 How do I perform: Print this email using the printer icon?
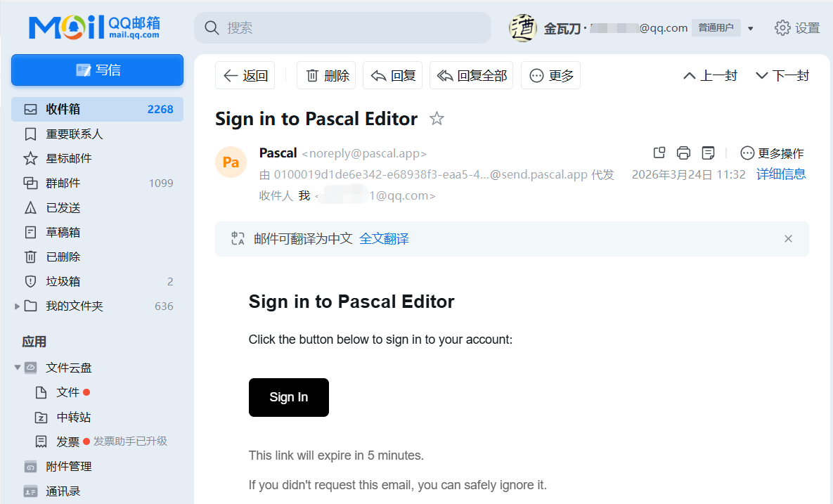pos(683,153)
